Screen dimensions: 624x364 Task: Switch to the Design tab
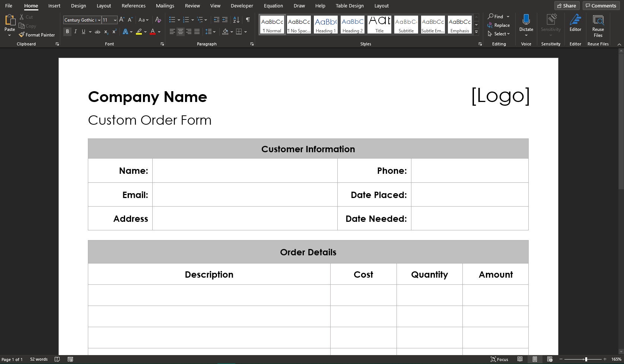[78, 6]
